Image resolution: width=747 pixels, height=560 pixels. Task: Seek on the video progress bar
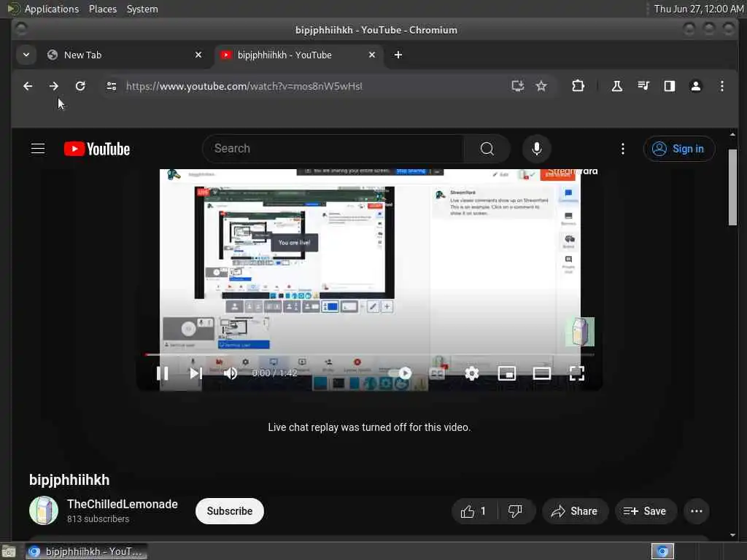[370, 355]
